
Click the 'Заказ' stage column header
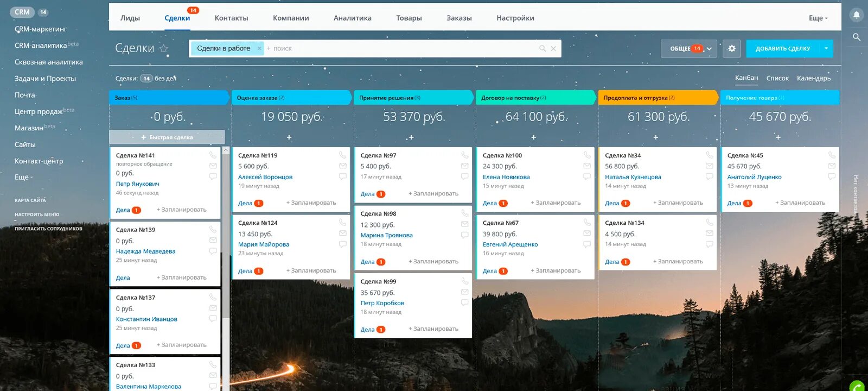169,98
